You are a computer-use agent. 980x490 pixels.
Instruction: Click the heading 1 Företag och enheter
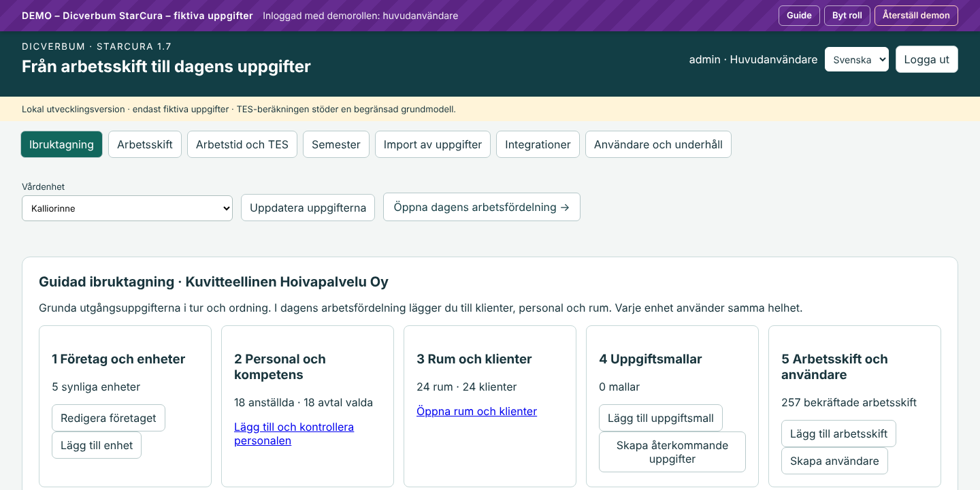(x=118, y=359)
